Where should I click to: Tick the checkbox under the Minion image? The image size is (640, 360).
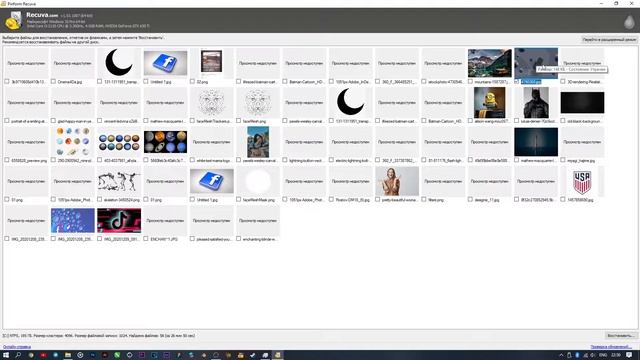point(470,121)
